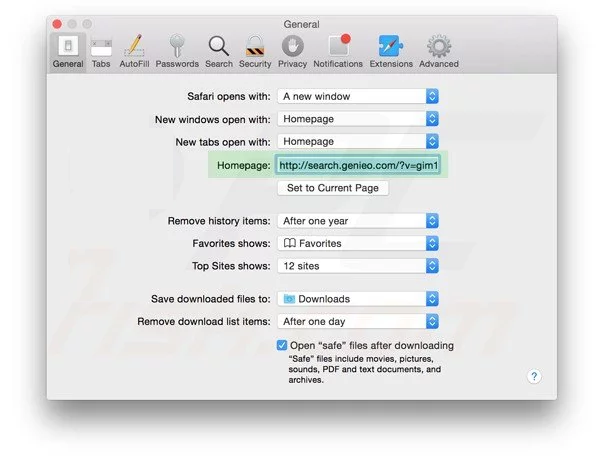Image resolution: width=600 pixels, height=465 pixels.
Task: Open the Search magnifier pane
Action: [219, 52]
